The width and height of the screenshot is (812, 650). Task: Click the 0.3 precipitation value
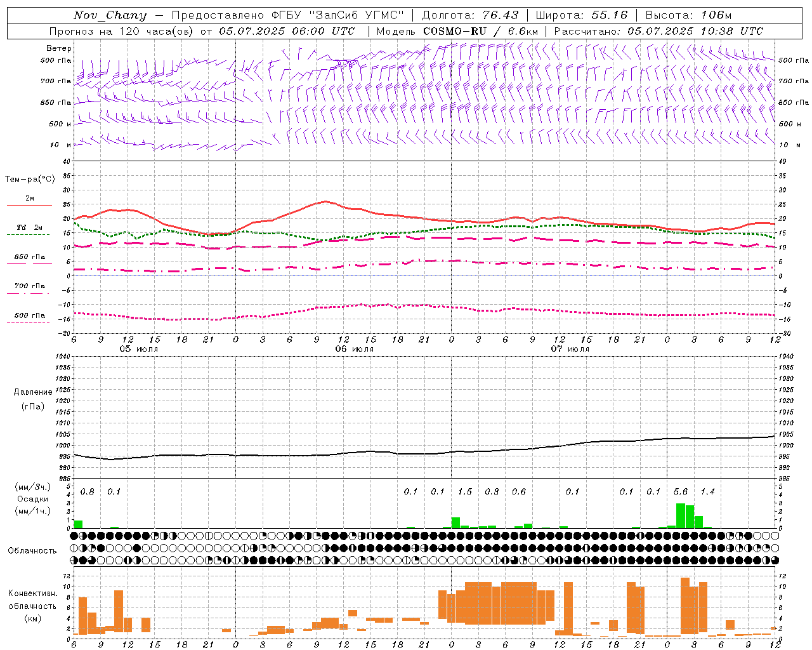coord(492,492)
